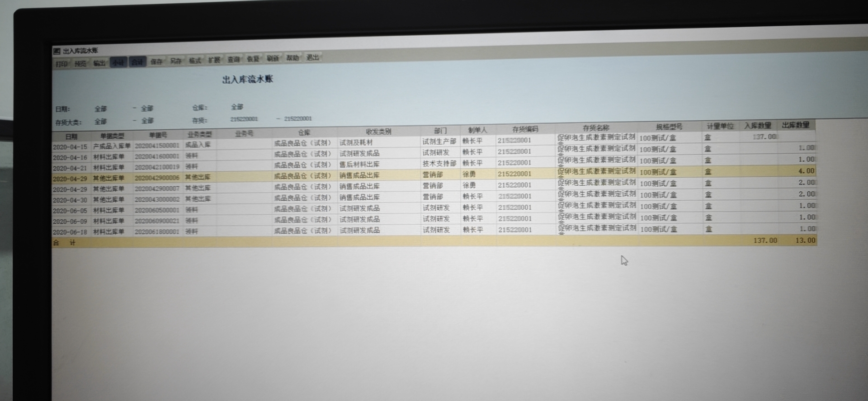Click the 部门 column header
The image size is (868, 401).
pos(440,131)
